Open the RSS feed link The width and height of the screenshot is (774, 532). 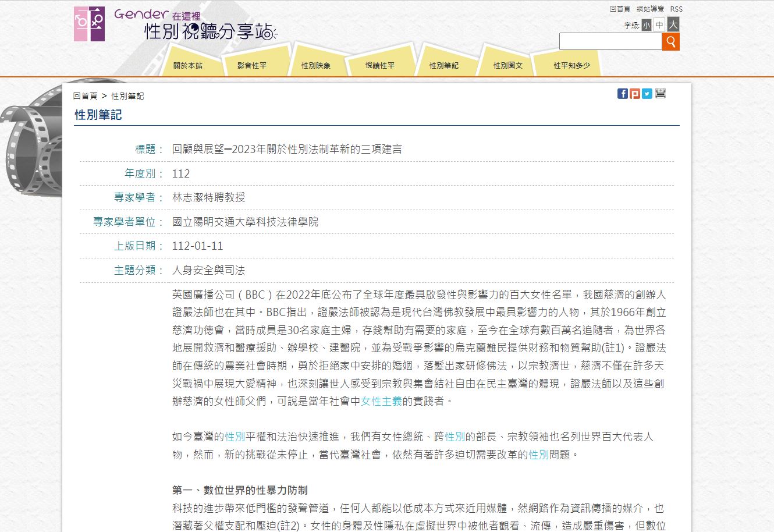[676, 9]
